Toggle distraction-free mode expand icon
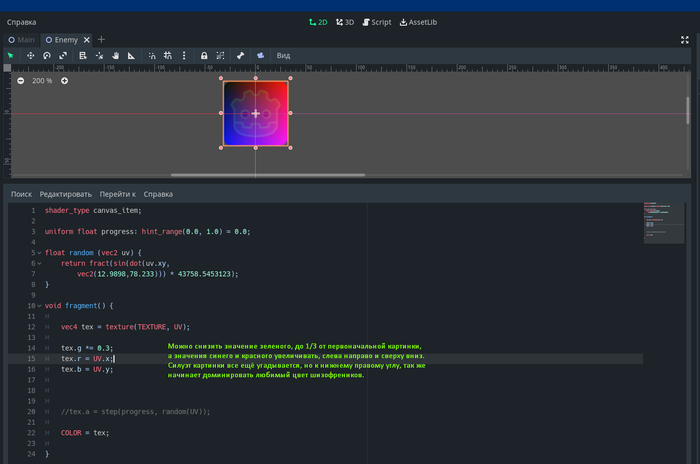700x464 pixels. [x=685, y=40]
